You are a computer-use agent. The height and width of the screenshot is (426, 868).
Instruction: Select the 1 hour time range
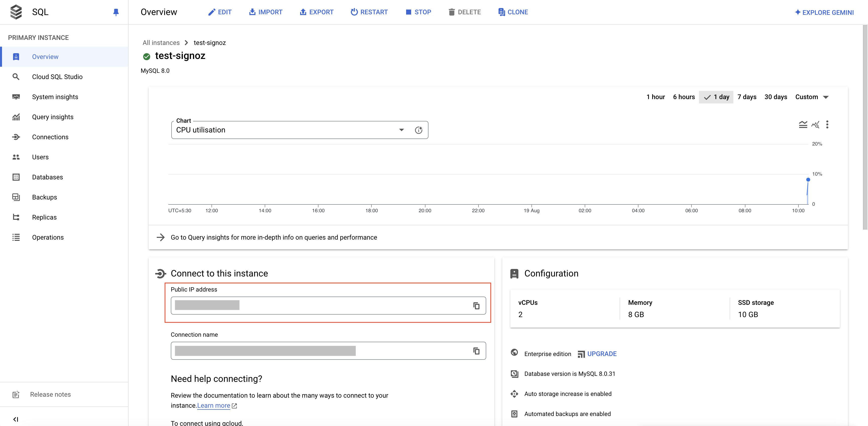point(655,97)
